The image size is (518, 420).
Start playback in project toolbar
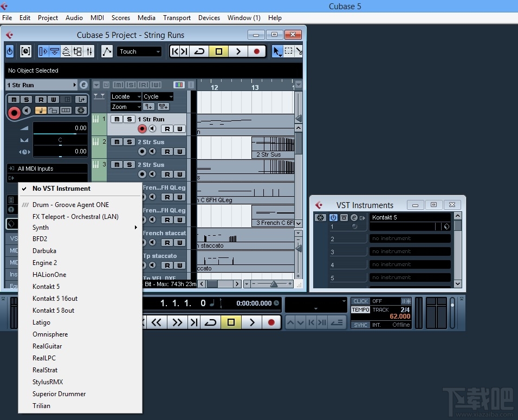238,51
